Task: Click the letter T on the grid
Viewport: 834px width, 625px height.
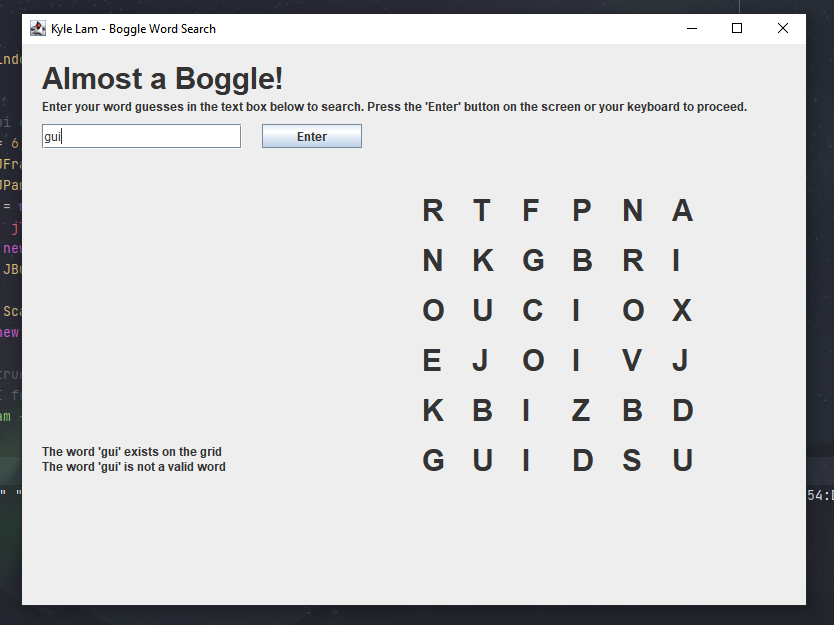Action: click(482, 210)
